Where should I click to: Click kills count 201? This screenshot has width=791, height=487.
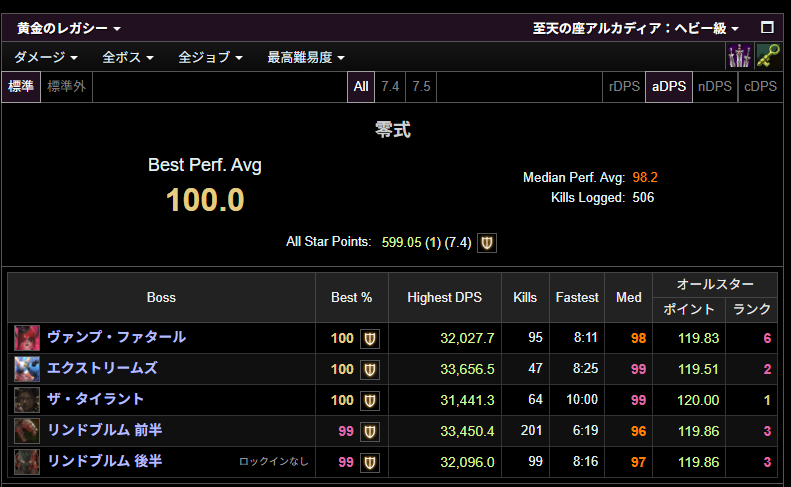click(531, 430)
